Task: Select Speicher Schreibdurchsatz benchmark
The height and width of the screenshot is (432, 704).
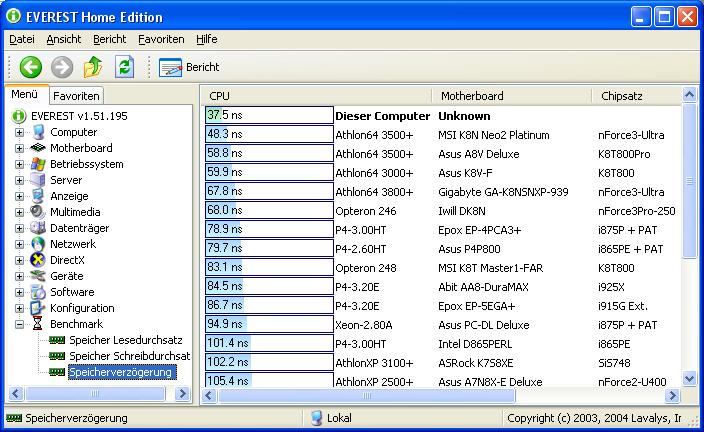Action: tap(129, 356)
